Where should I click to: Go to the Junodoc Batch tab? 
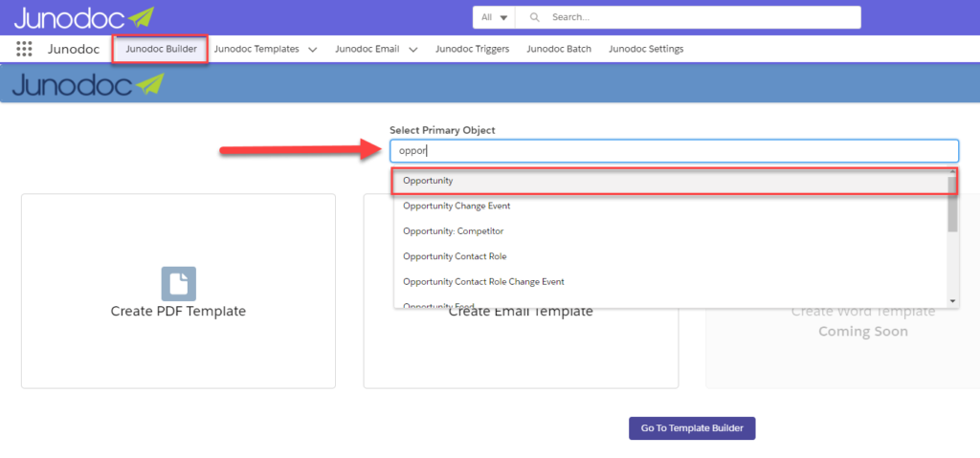pos(559,49)
